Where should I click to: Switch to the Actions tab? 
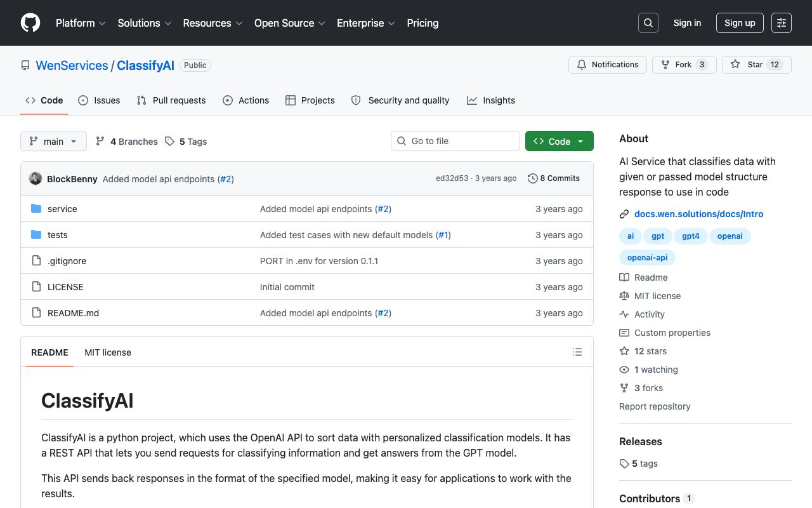point(246,100)
